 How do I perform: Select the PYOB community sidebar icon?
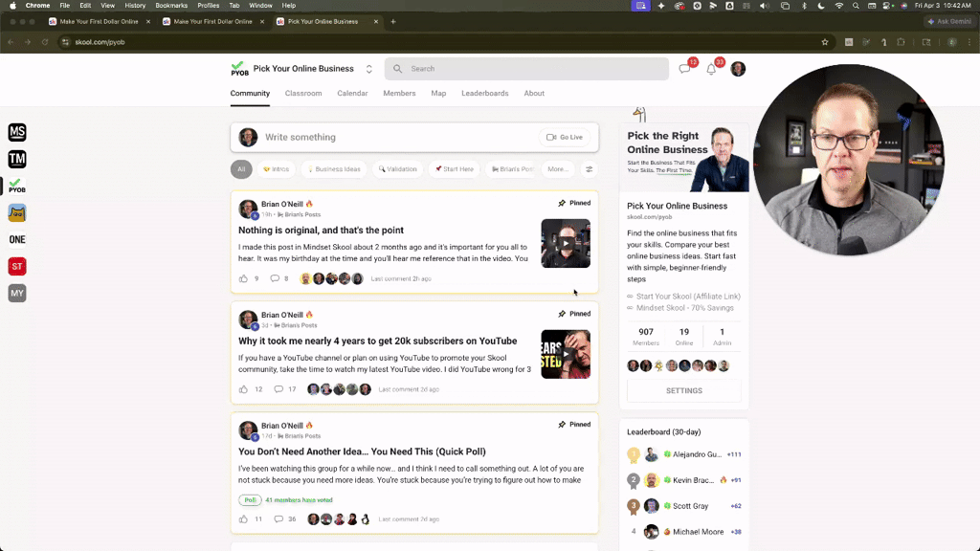[17, 186]
